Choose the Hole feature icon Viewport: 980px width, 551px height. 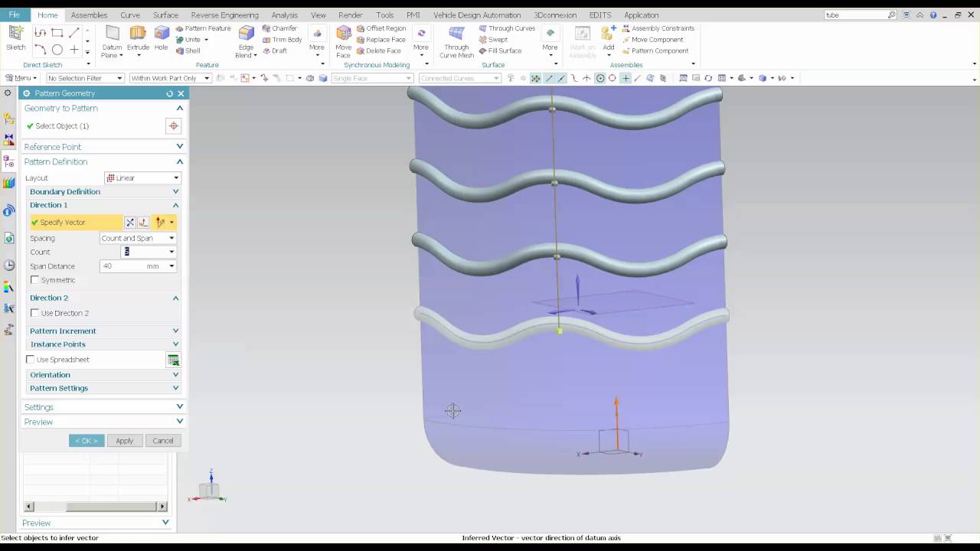pyautogui.click(x=161, y=37)
